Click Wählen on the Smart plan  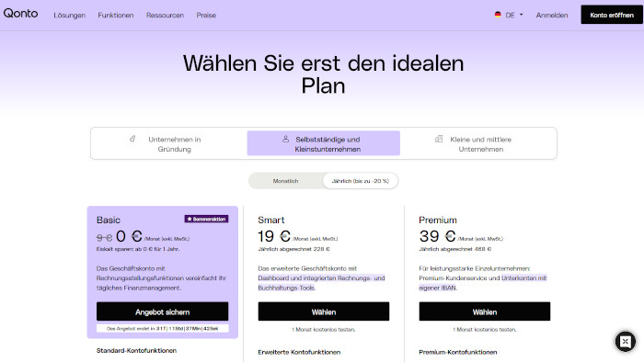324,312
